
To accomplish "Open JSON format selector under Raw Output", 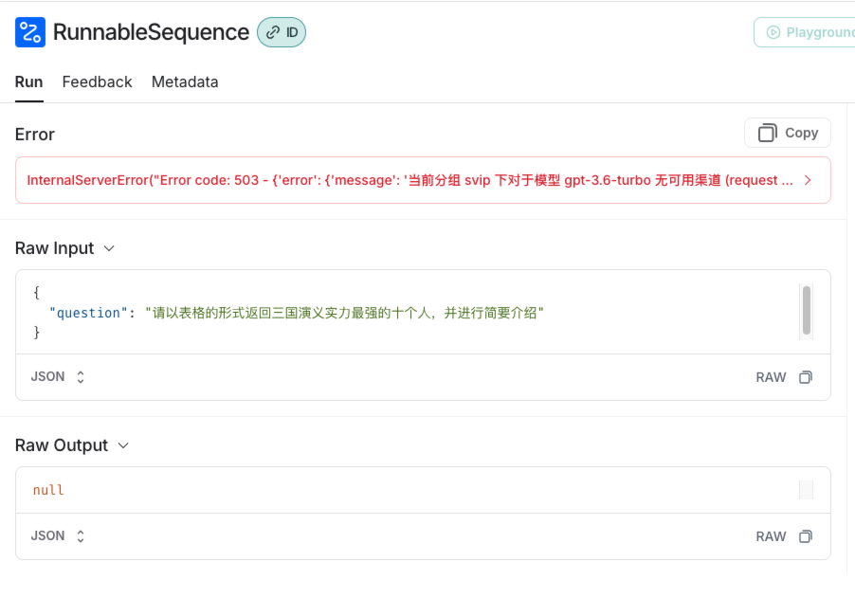I will pyautogui.click(x=58, y=536).
